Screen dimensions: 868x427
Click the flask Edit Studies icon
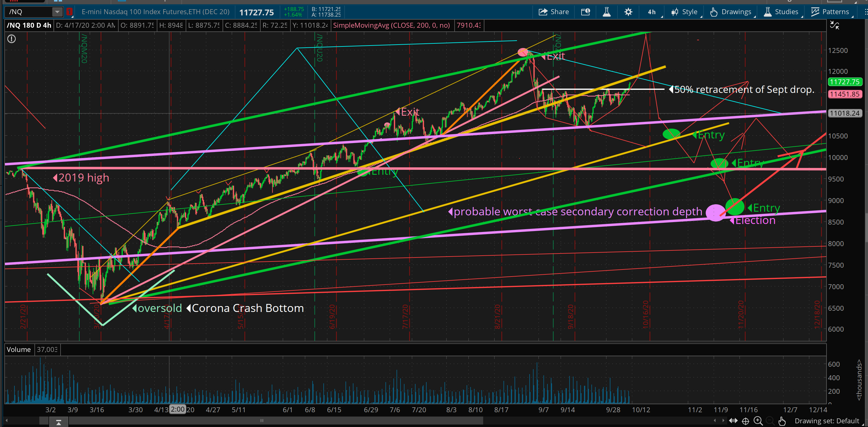click(606, 12)
